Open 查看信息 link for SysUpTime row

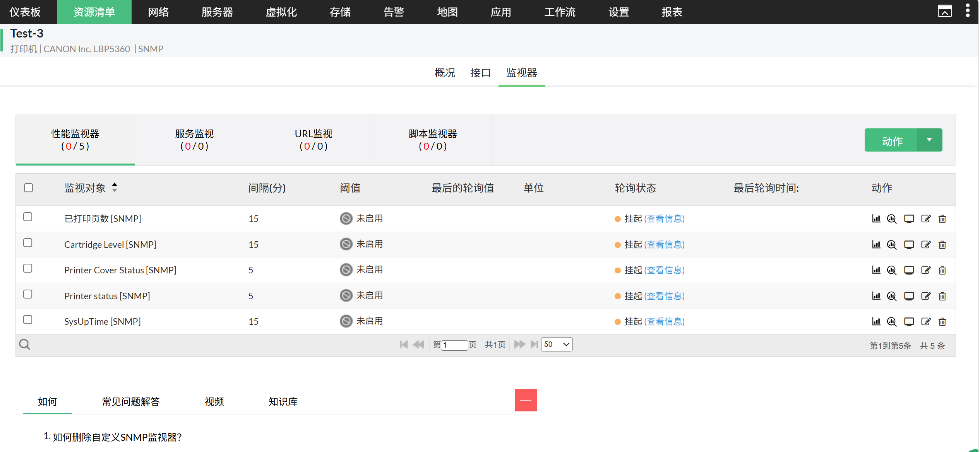coord(664,321)
